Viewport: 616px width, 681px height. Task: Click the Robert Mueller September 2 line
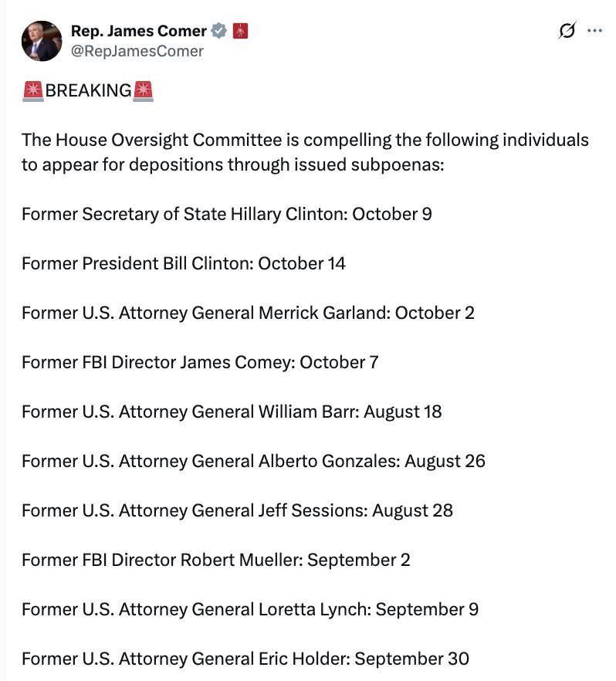[216, 560]
